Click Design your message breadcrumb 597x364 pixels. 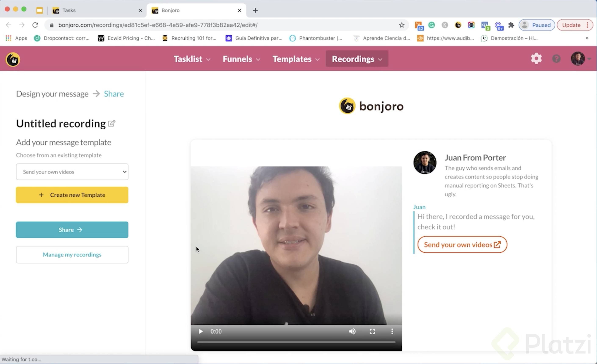click(x=52, y=94)
